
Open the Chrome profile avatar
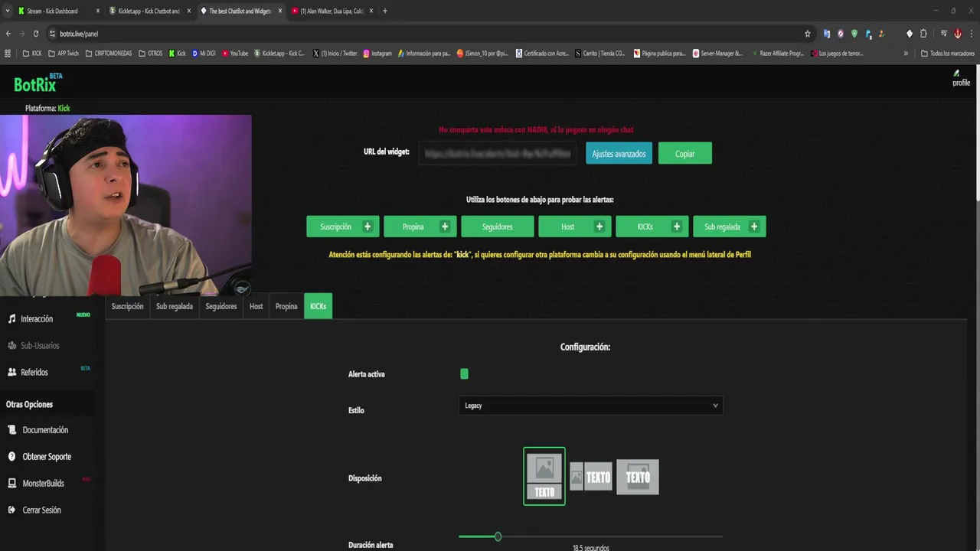point(958,34)
